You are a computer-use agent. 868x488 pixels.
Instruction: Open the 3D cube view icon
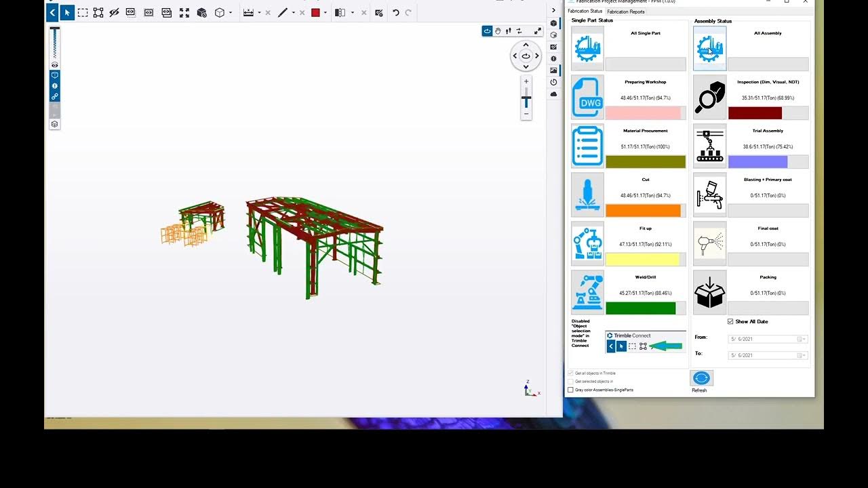click(219, 12)
